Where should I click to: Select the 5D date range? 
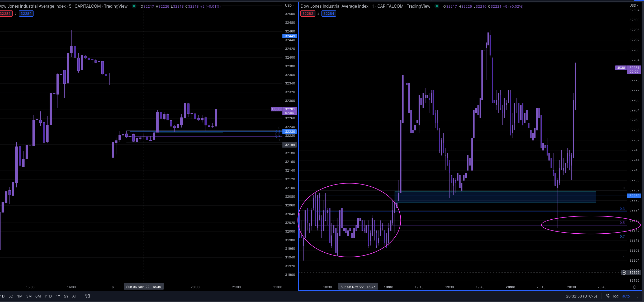[x=11, y=296]
